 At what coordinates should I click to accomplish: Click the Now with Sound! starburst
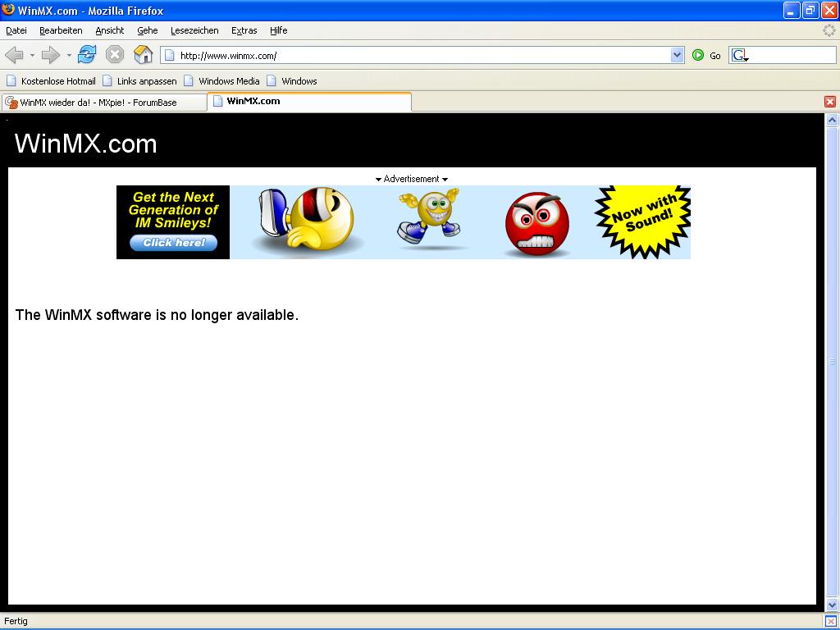click(x=642, y=221)
